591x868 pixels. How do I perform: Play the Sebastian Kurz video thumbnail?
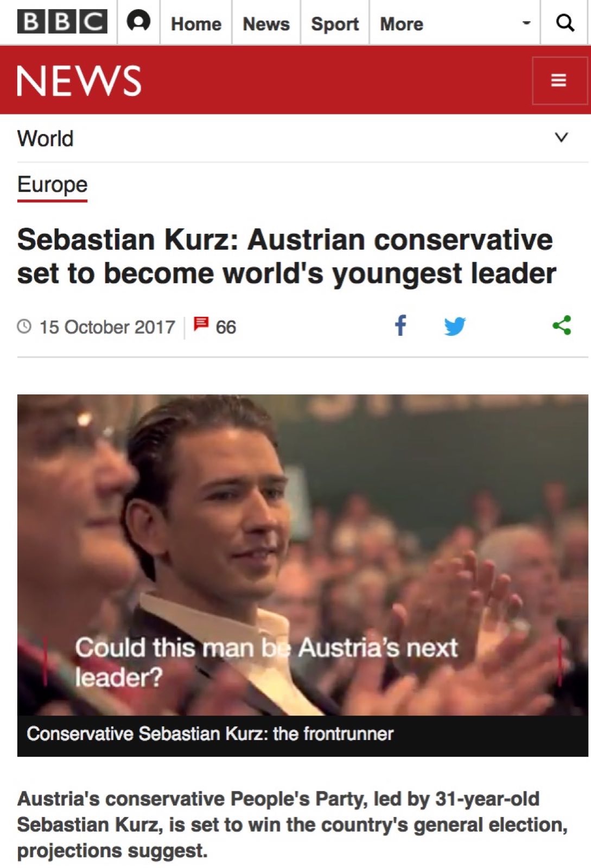coord(303,554)
